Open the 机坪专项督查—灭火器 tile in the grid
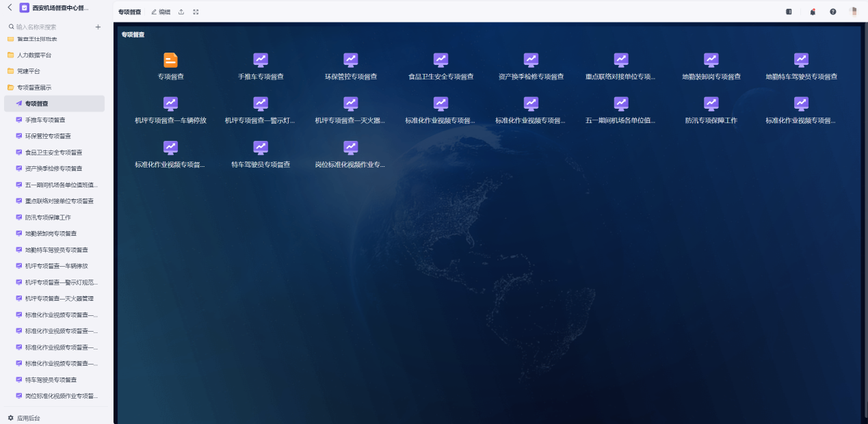This screenshot has height=424, width=868. 351,110
